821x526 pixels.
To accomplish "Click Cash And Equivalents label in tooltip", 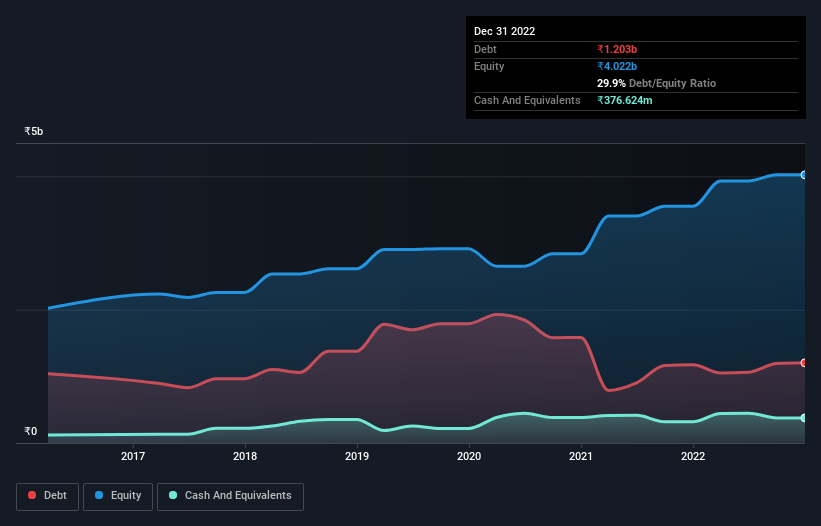I will pyautogui.click(x=527, y=100).
